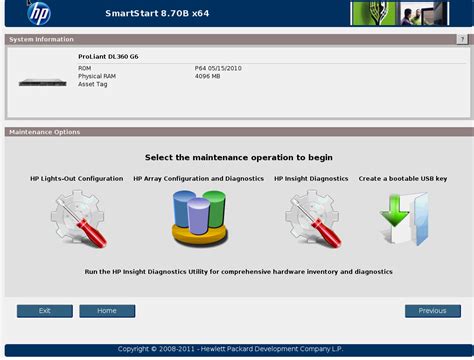Viewport: 474px width, 360px height.
Task: Click the ProLiant DL360 G6 model name
Action: pos(108,57)
